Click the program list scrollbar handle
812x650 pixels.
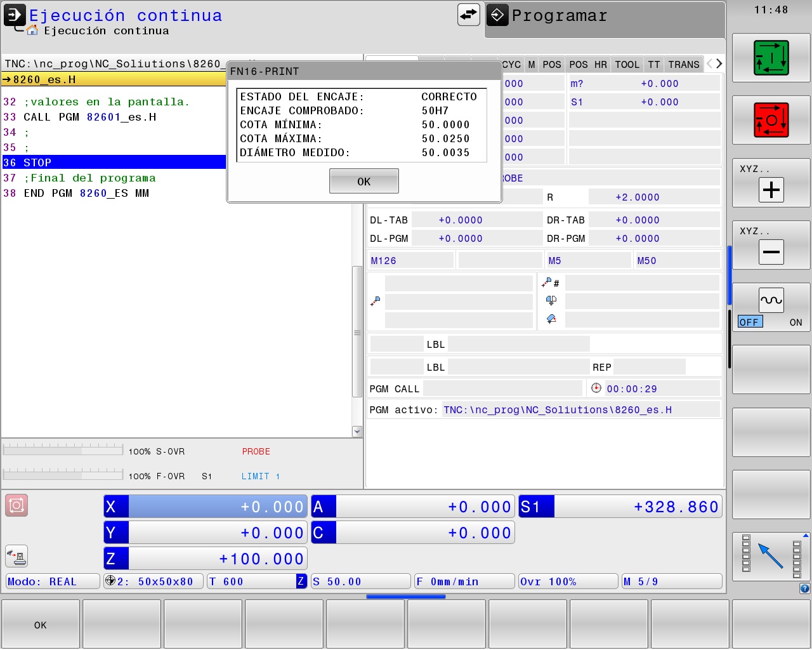point(357,332)
